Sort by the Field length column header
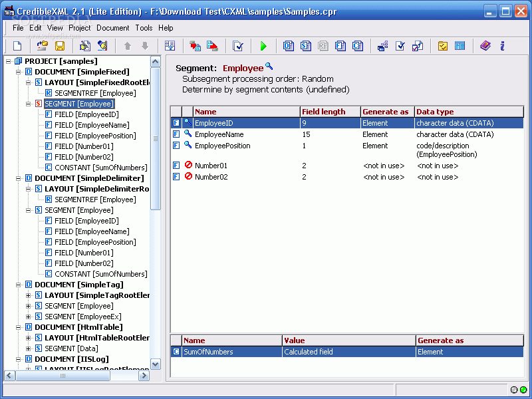 (330, 112)
